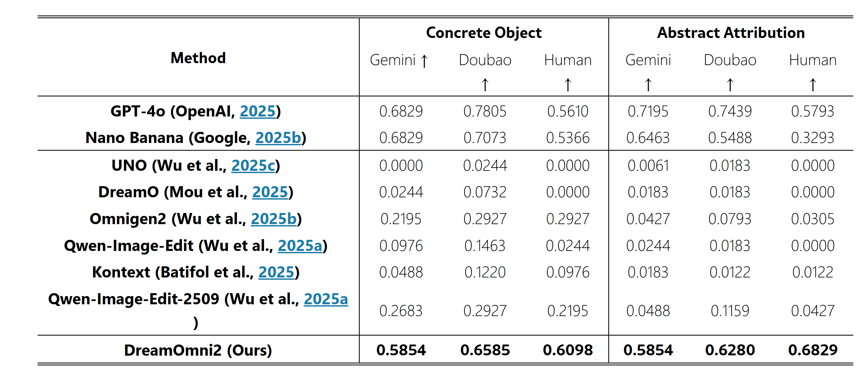Open the GPT-4o 2025 citation link
The image size is (868, 390).
click(x=258, y=111)
